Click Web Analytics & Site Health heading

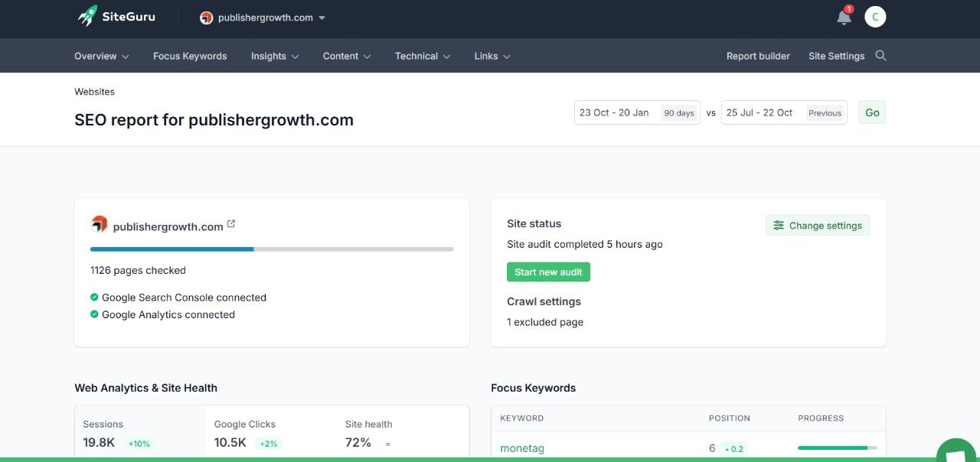click(145, 388)
